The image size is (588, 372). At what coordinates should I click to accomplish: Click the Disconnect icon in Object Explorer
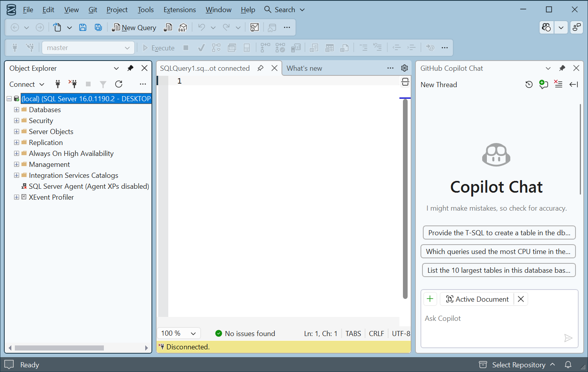pyautogui.click(x=73, y=84)
